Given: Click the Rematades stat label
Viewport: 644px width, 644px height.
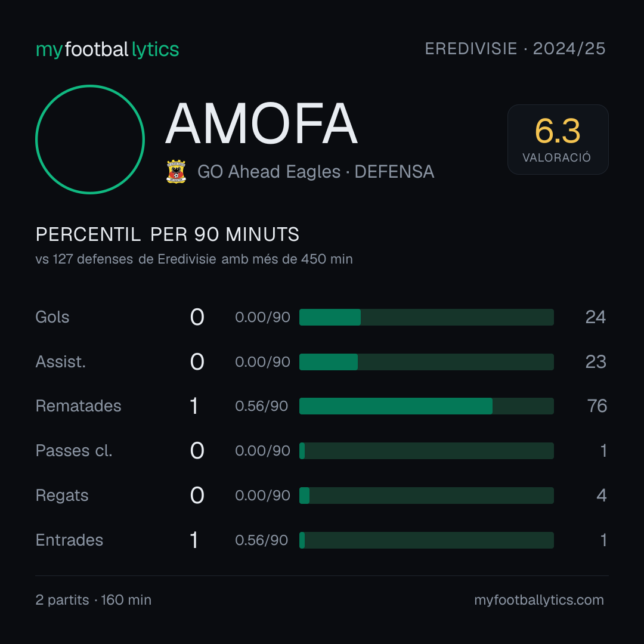Looking at the screenshot, I should [79, 406].
